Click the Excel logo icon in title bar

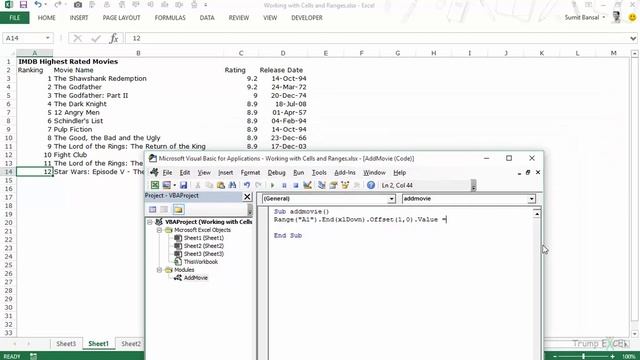(x=8, y=5)
